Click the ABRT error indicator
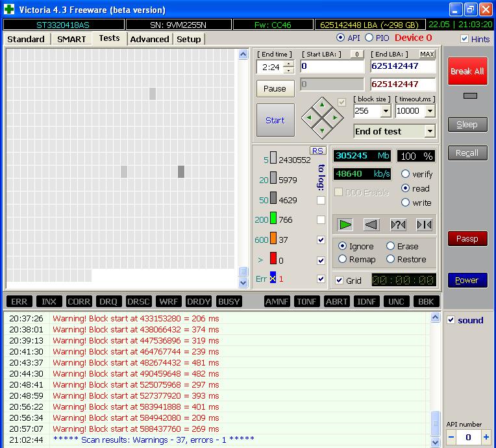Screen dimensions: 496x448 coord(336,301)
